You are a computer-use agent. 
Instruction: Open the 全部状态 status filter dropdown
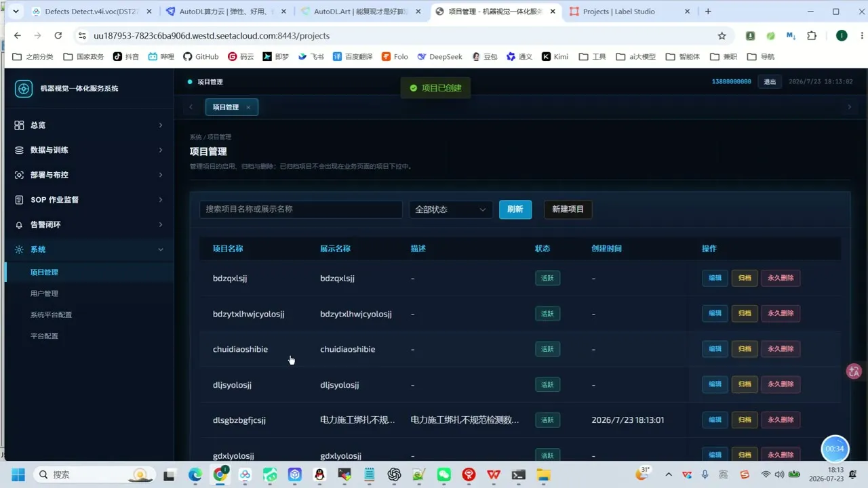click(451, 209)
